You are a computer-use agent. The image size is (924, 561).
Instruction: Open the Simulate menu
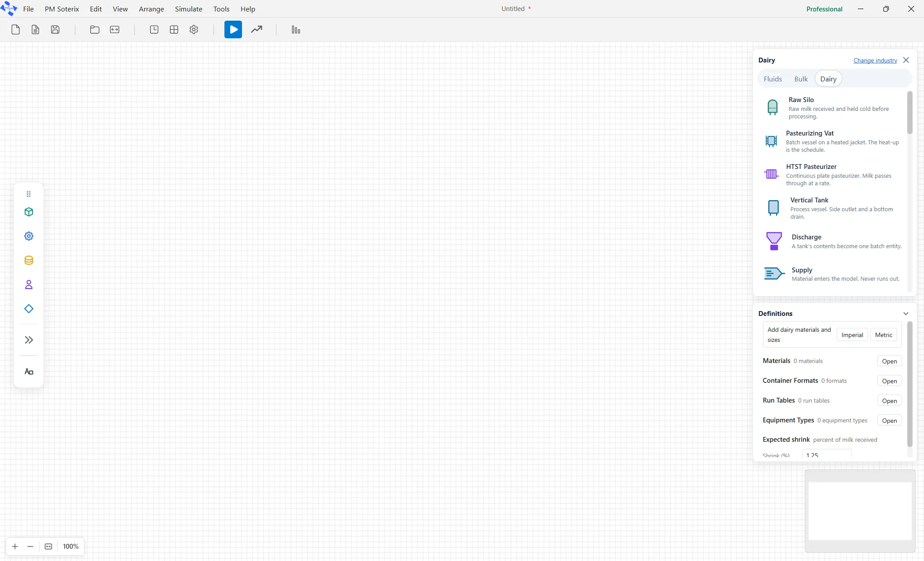coord(188,9)
